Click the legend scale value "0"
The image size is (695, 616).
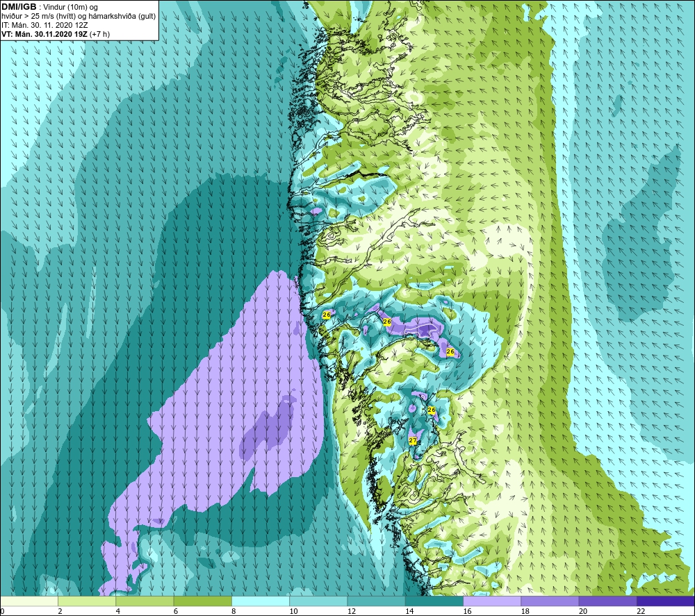(x=2, y=611)
